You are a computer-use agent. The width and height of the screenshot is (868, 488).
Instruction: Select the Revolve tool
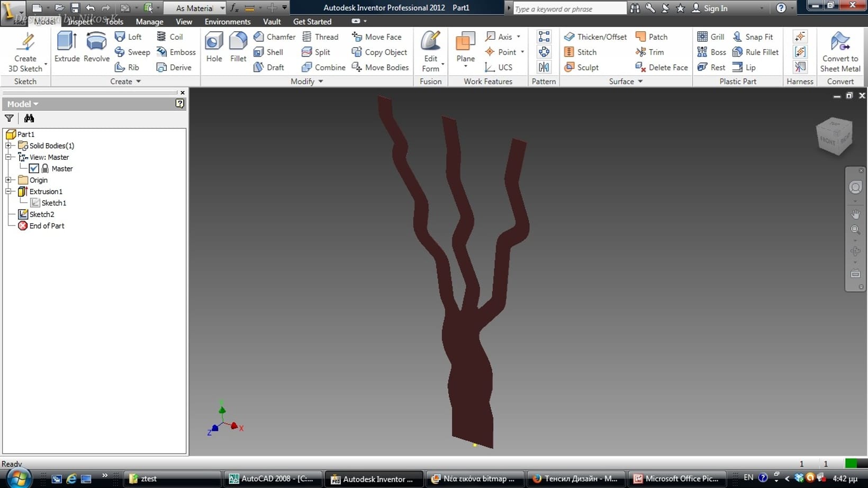pyautogui.click(x=96, y=47)
